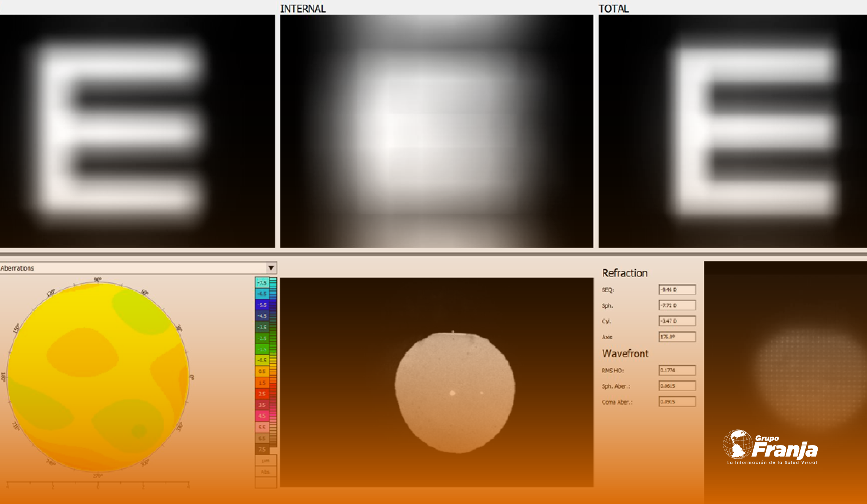Screen dimensions: 867x504
Task: Click the circular aberrations wavefront map
Action: (98, 377)
